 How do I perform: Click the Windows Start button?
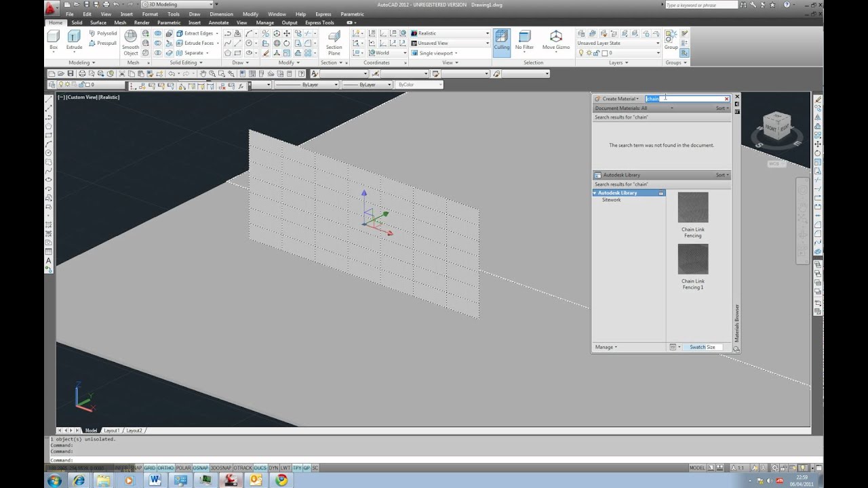click(54, 480)
